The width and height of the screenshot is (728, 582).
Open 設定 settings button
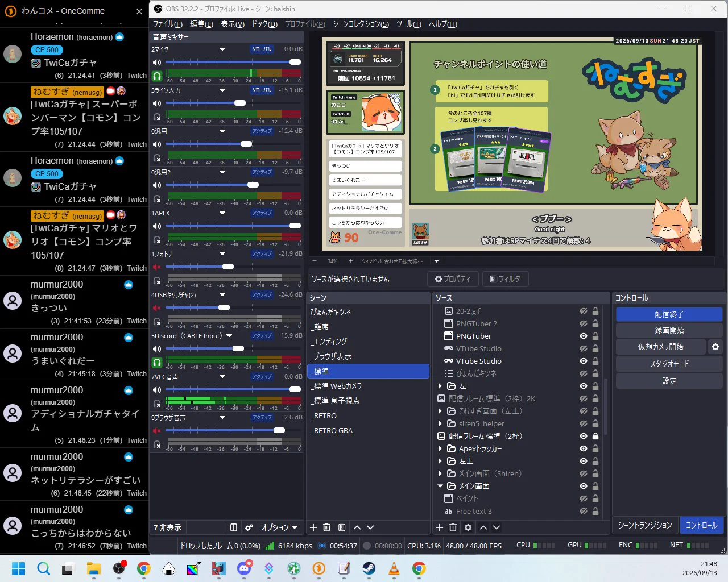click(669, 381)
